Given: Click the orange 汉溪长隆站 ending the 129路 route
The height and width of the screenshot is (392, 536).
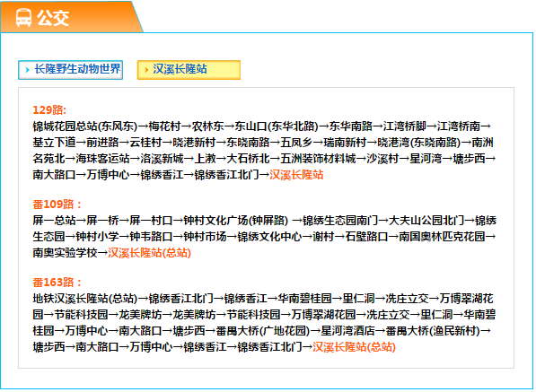Looking at the screenshot, I should (296, 175).
